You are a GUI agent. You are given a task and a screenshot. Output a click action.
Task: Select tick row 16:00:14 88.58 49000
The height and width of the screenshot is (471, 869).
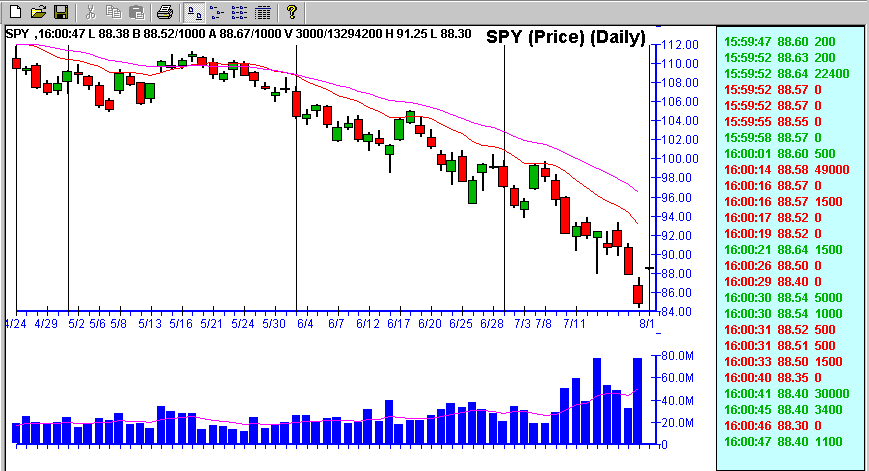click(786, 170)
